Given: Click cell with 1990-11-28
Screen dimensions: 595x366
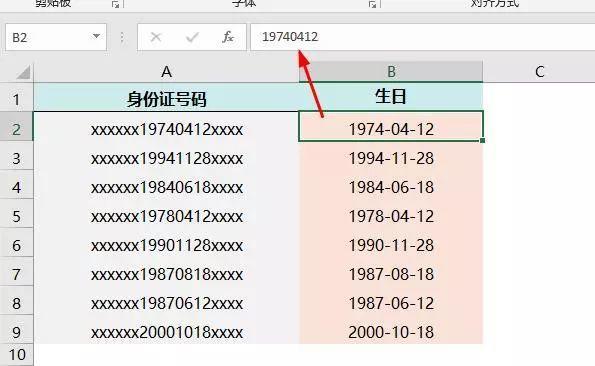Looking at the screenshot, I should pyautogui.click(x=391, y=242).
